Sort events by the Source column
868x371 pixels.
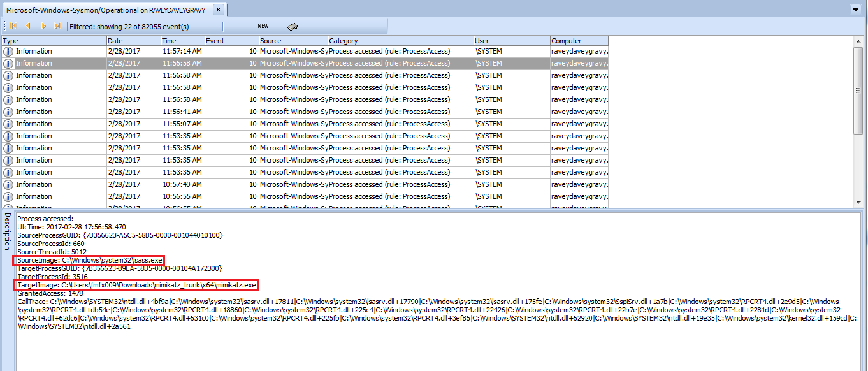[293, 41]
